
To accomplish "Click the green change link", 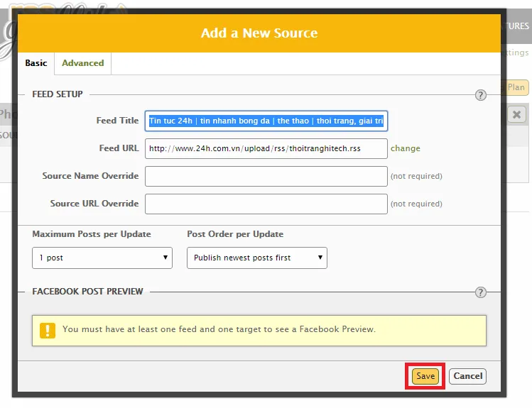I will click(x=406, y=149).
